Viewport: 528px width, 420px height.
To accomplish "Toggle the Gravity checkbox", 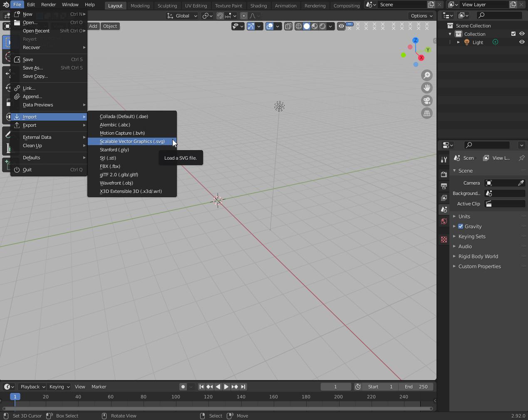I will click(461, 227).
